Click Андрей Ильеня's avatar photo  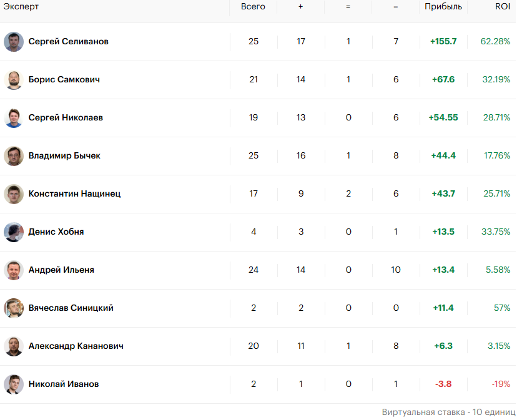(x=13, y=270)
